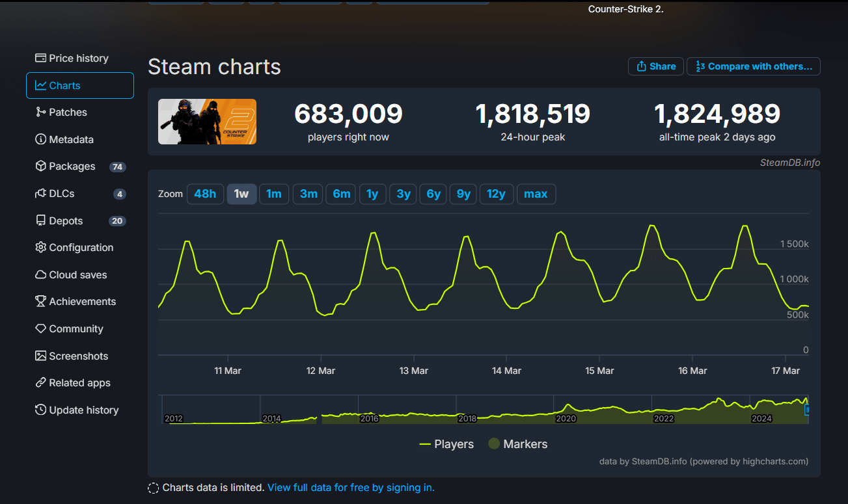Click the Related apps link icon
This screenshot has width=848, height=504.
click(x=40, y=382)
